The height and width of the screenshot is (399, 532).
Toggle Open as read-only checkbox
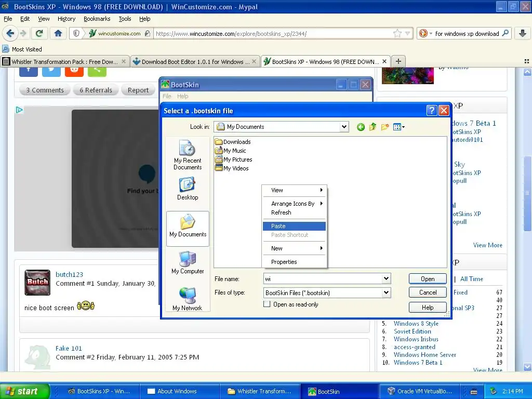(267, 304)
